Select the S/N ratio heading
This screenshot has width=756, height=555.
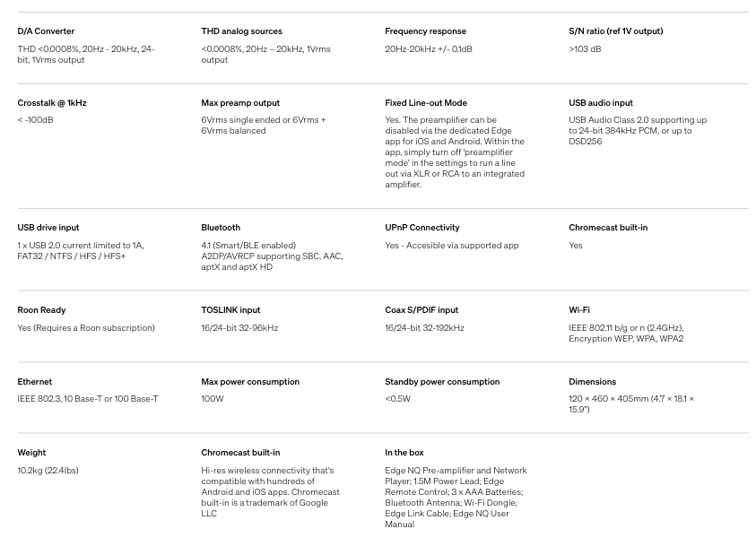[x=616, y=31]
